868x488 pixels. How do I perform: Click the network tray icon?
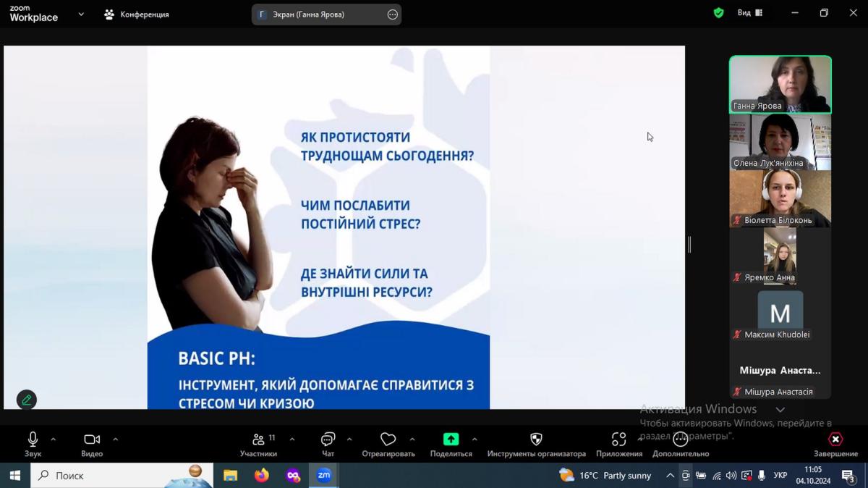716,476
